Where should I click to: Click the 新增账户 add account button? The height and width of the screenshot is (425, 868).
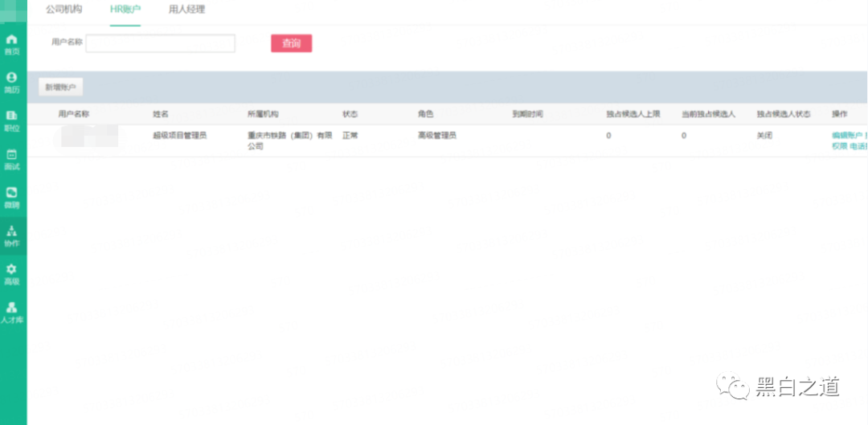[61, 87]
